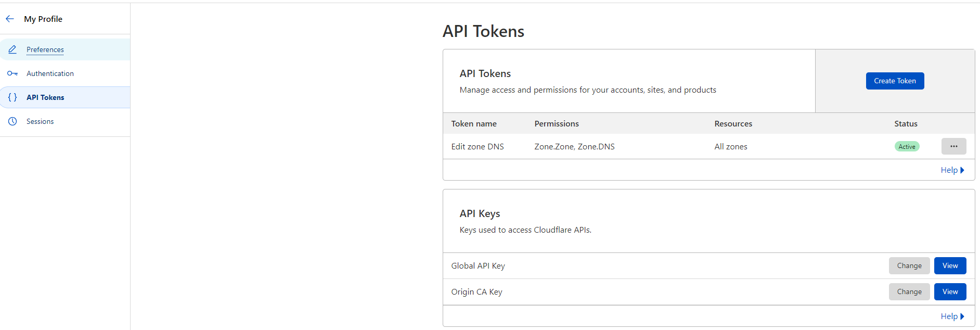Click the curly braces API Tokens icon

coord(12,97)
